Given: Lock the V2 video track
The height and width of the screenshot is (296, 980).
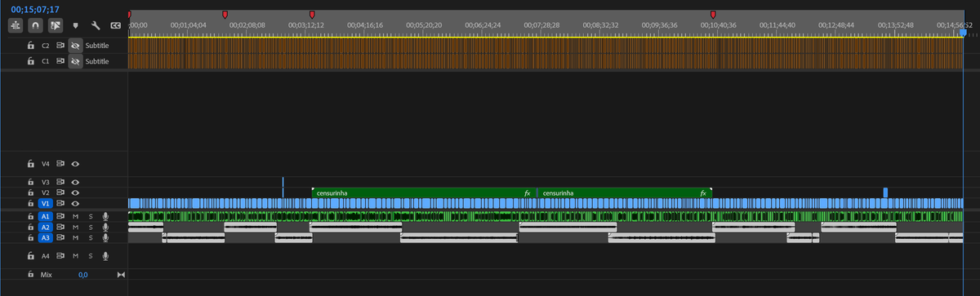Looking at the screenshot, I should (x=30, y=192).
